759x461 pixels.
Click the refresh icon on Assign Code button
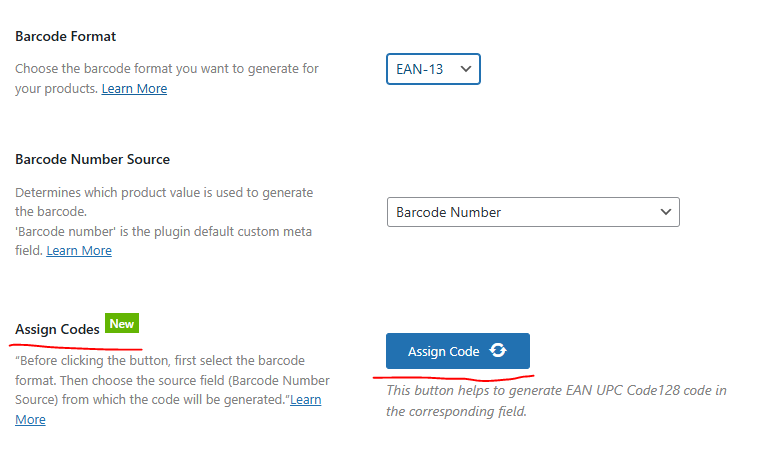pyautogui.click(x=498, y=351)
